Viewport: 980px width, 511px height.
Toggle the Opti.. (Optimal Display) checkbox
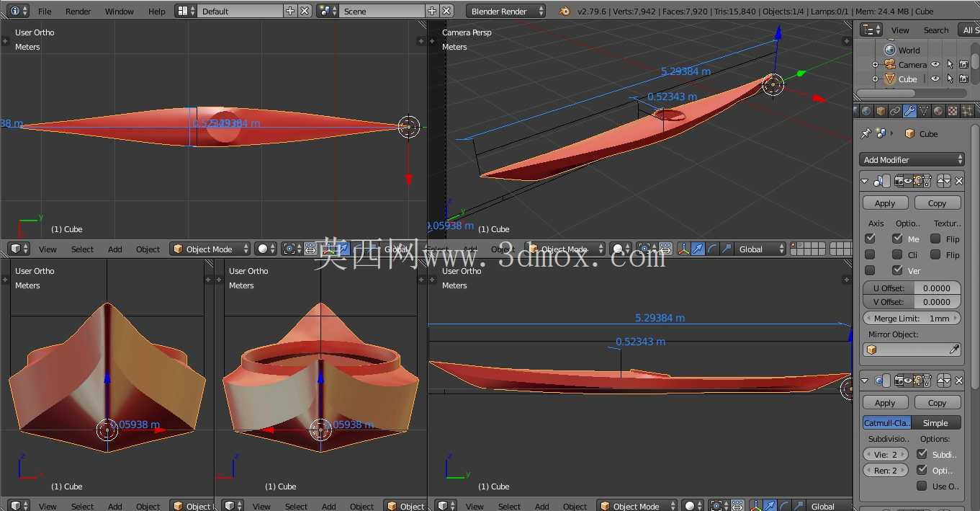(922, 470)
